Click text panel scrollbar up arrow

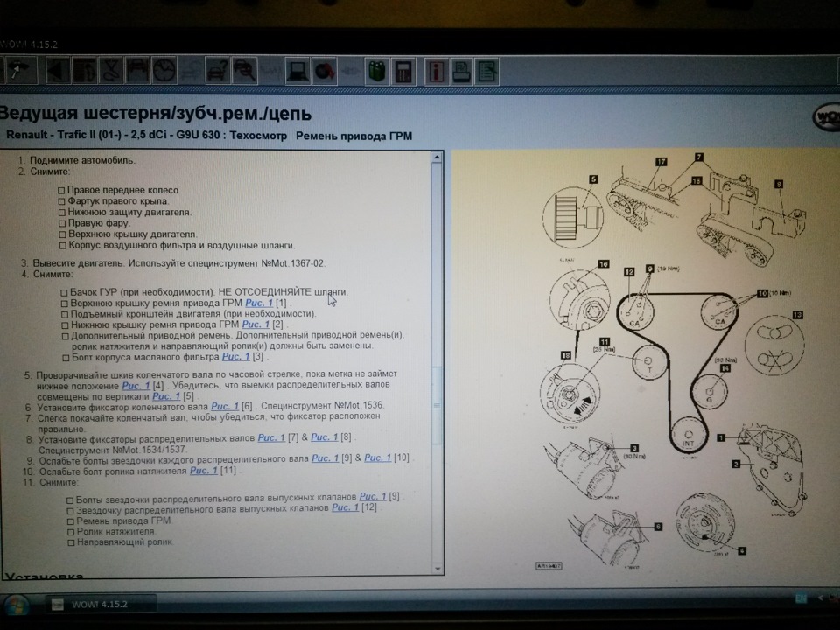[437, 157]
